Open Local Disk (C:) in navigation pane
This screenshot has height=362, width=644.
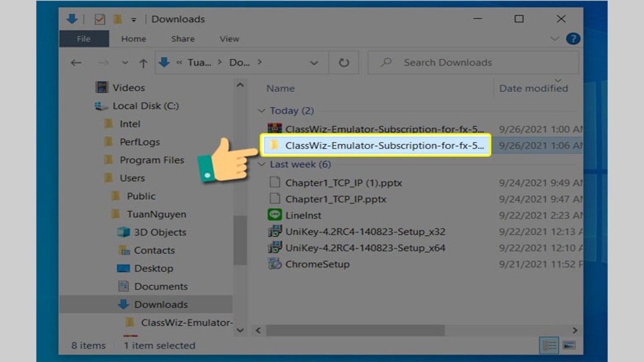click(146, 106)
